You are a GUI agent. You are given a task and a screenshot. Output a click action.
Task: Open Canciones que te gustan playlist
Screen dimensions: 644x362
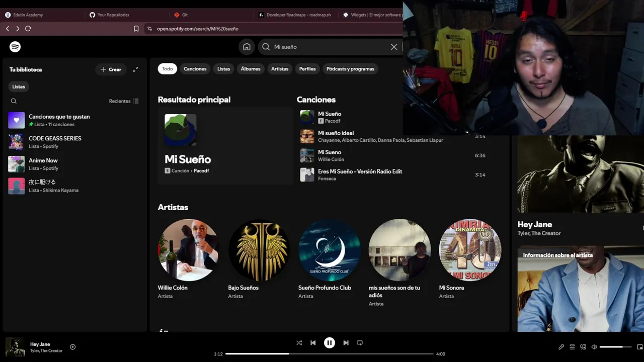point(74,120)
